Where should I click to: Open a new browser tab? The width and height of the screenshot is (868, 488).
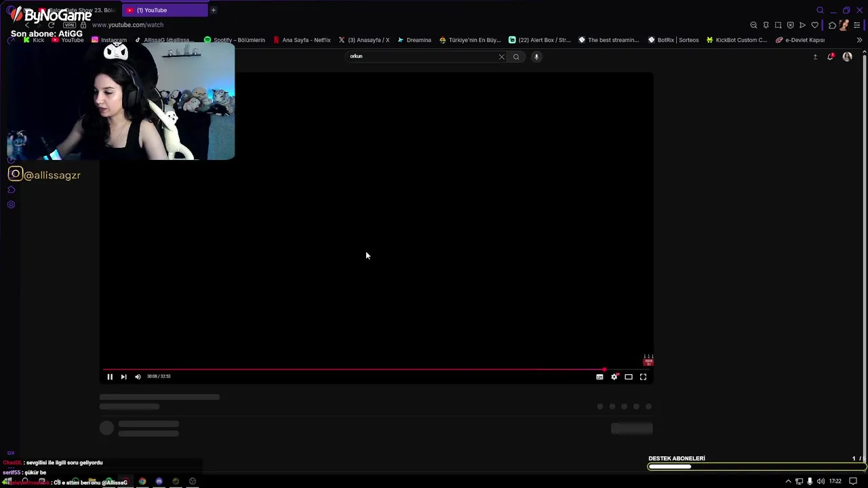pos(213,10)
